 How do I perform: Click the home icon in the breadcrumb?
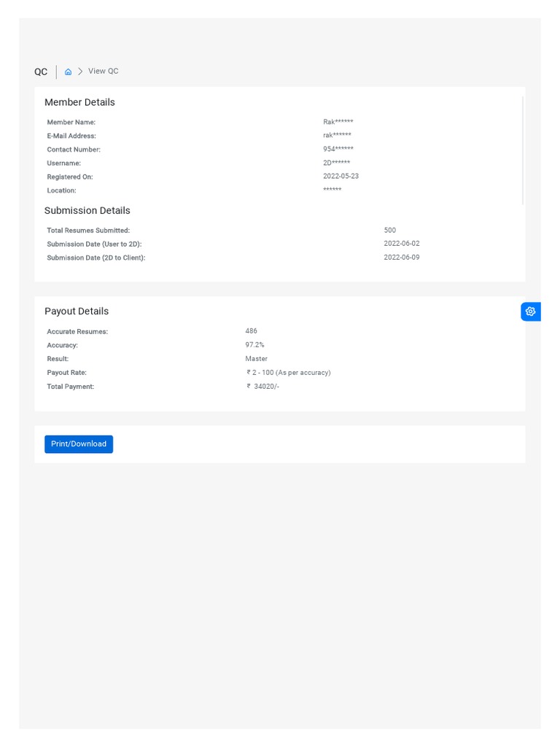[x=69, y=71]
